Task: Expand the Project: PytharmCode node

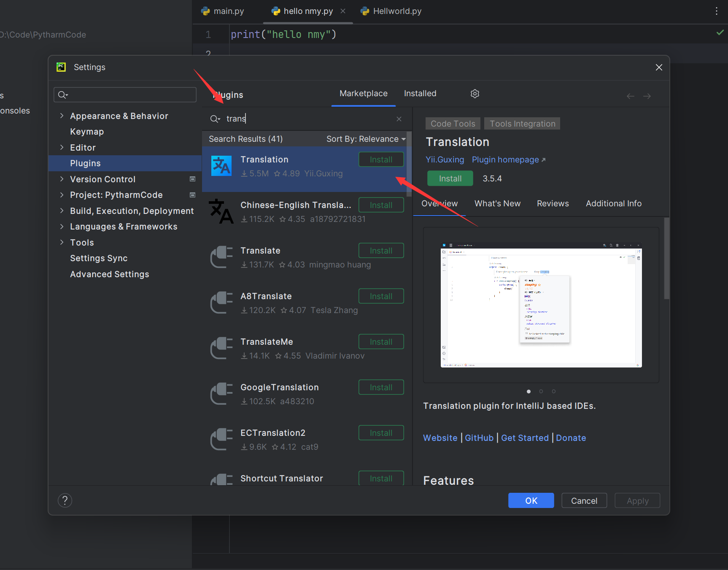Action: pos(62,195)
